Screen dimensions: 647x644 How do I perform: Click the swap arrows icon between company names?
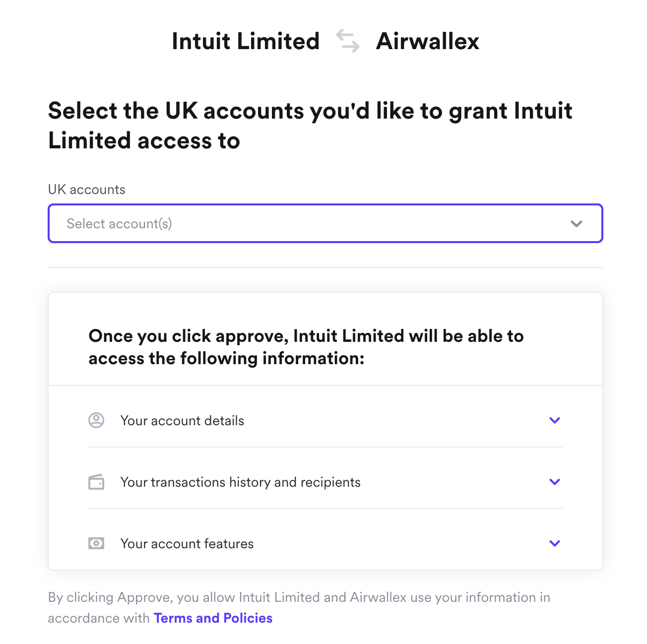click(348, 41)
